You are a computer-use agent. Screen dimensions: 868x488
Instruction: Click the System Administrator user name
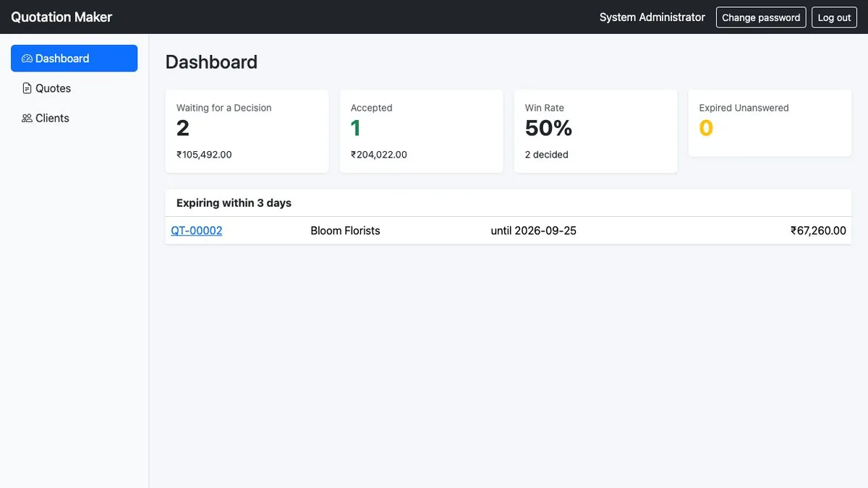[x=652, y=17]
